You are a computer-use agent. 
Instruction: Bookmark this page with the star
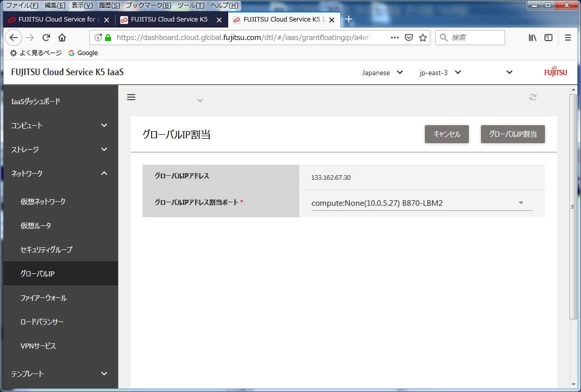tap(423, 38)
